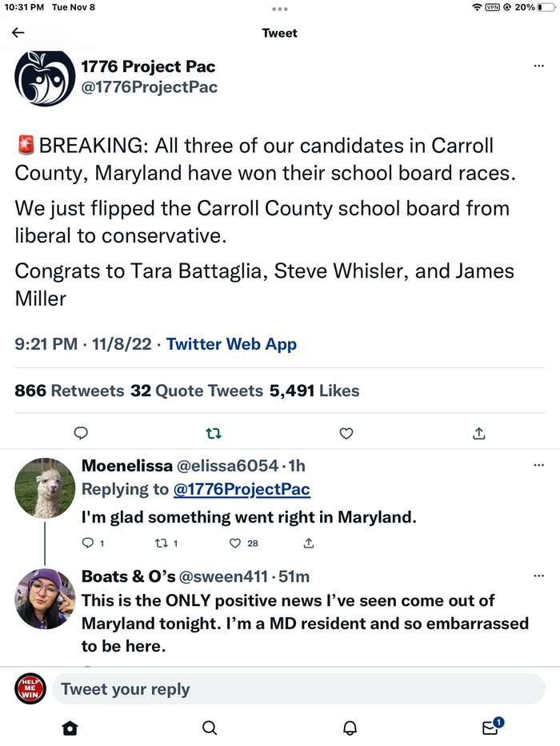
Task: Open the Notifications bell tab
Action: point(350,728)
